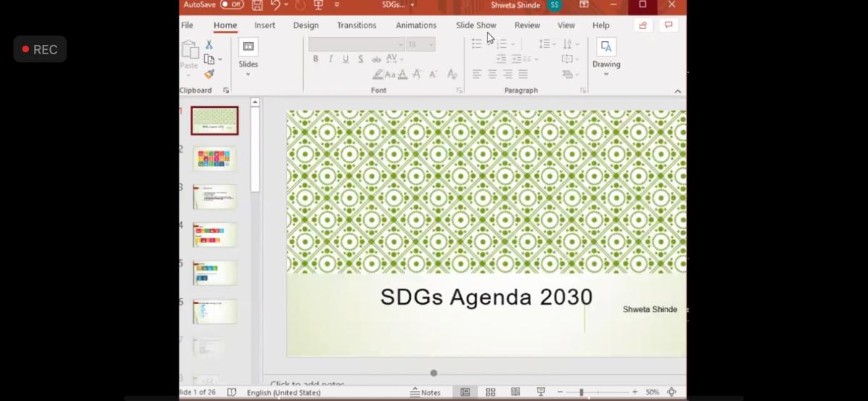
Task: Toggle the AutoSave switch
Action: [x=231, y=5]
